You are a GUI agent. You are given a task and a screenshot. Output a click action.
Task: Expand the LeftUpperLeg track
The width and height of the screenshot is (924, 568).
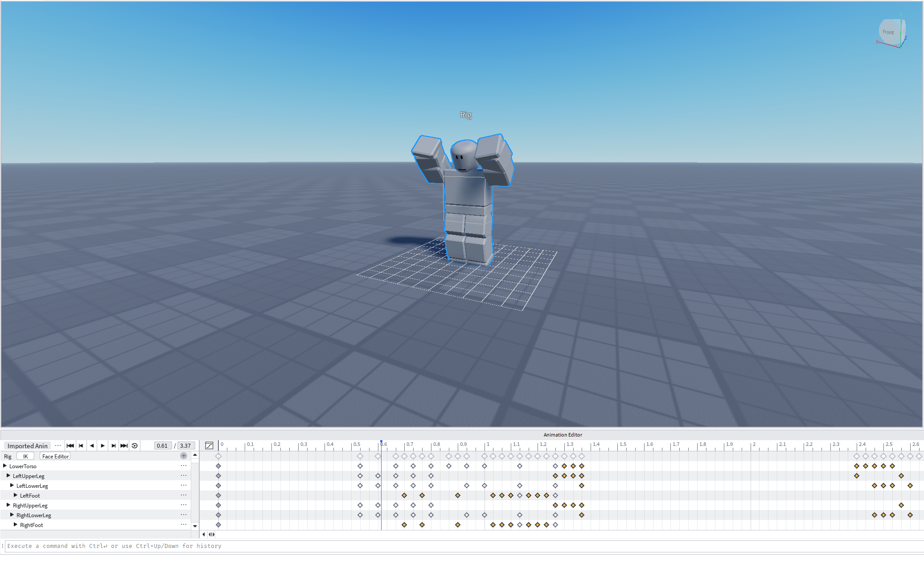click(x=8, y=476)
